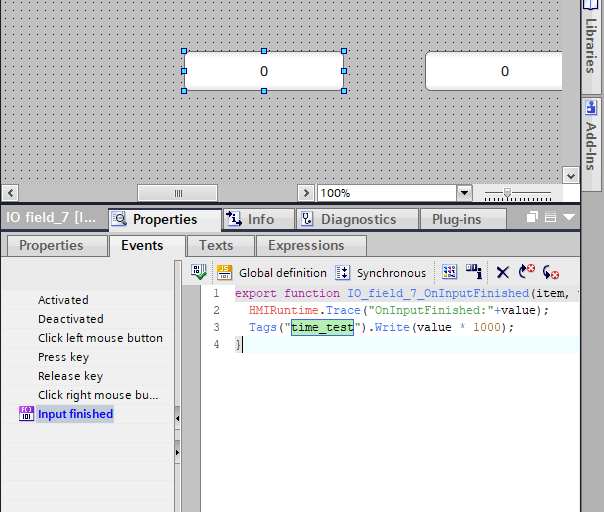Click the Global definition script icon
Screen dimensions: 604x512
click(x=225, y=272)
